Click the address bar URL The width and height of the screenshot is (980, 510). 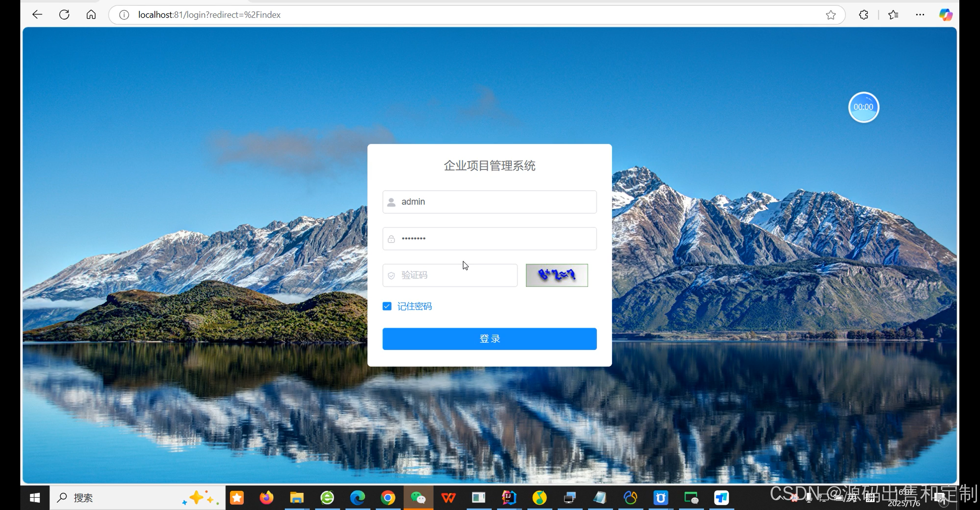[209, 15]
